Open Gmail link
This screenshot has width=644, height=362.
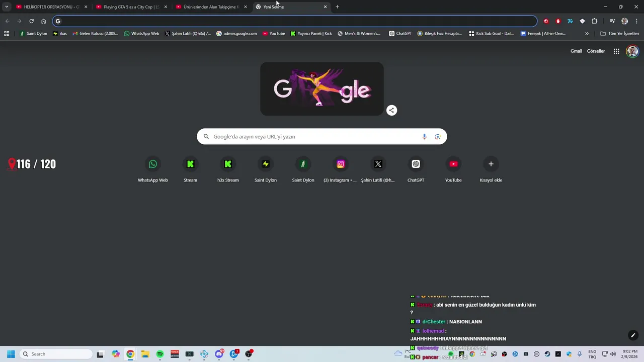coord(576,51)
